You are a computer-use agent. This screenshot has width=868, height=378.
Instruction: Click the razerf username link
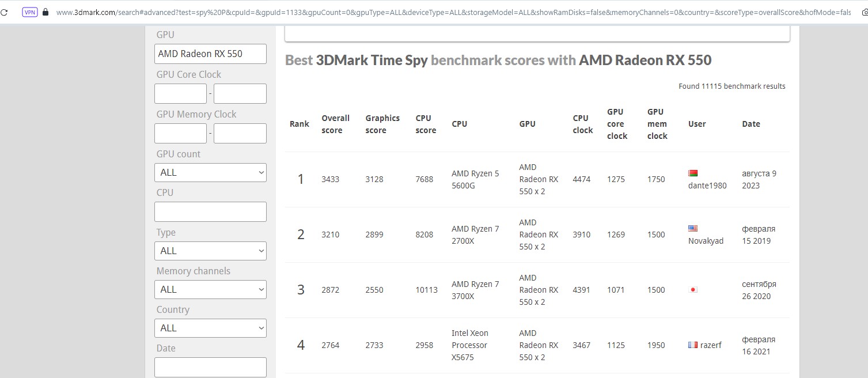pyautogui.click(x=711, y=345)
